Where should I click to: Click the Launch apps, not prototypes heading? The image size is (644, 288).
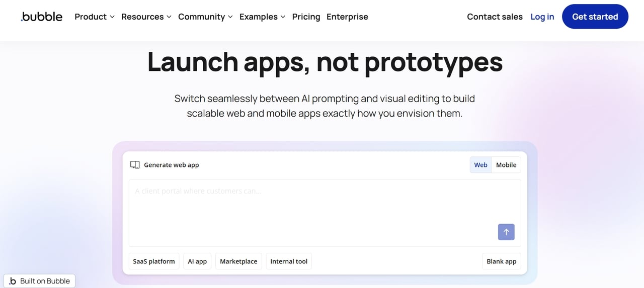(325, 62)
